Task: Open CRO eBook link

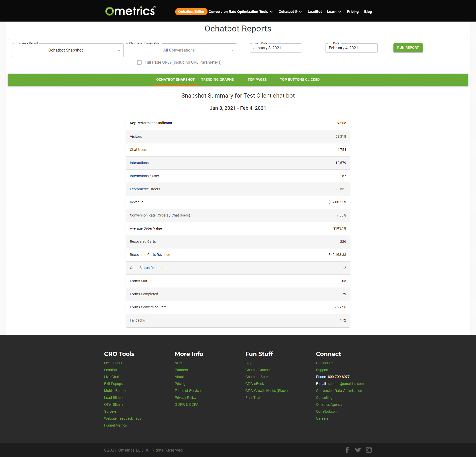Action: click(x=255, y=384)
